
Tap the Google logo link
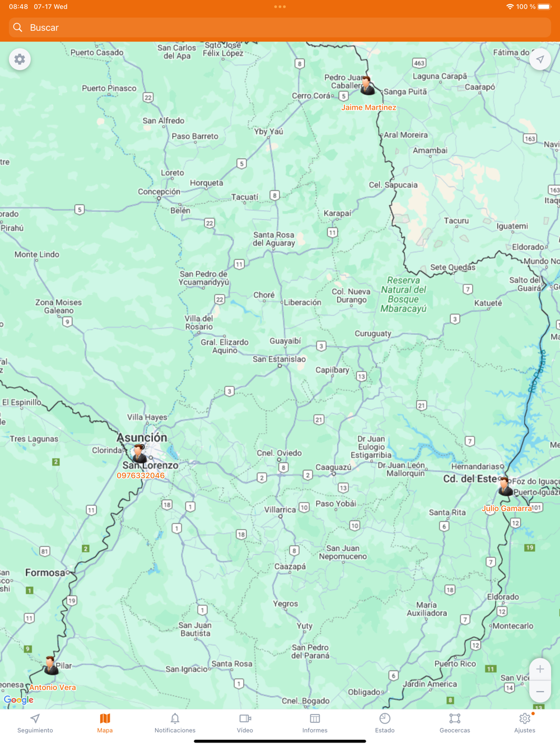[x=18, y=699]
